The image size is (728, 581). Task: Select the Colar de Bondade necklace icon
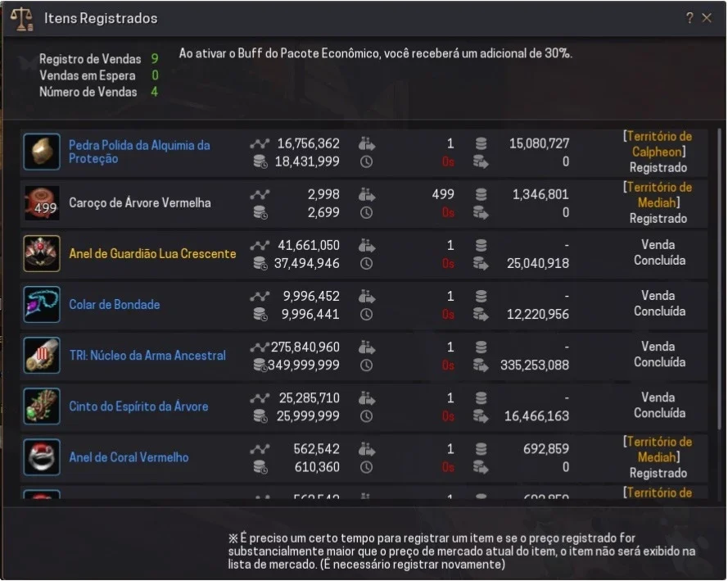(42, 305)
